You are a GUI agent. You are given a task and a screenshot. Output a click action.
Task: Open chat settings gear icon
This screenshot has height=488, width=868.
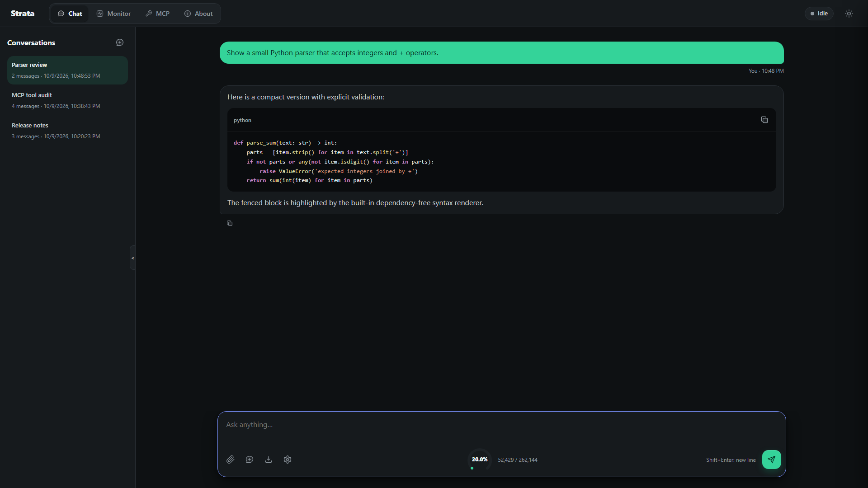(x=288, y=460)
